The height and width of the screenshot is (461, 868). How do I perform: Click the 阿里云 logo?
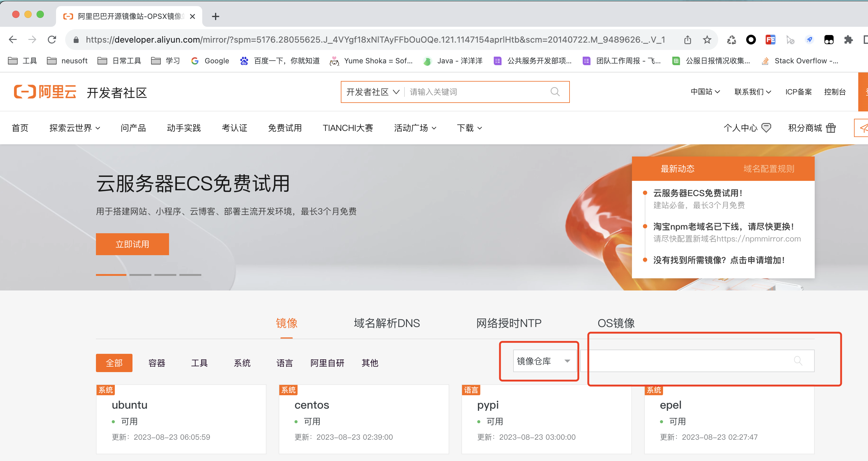point(45,92)
